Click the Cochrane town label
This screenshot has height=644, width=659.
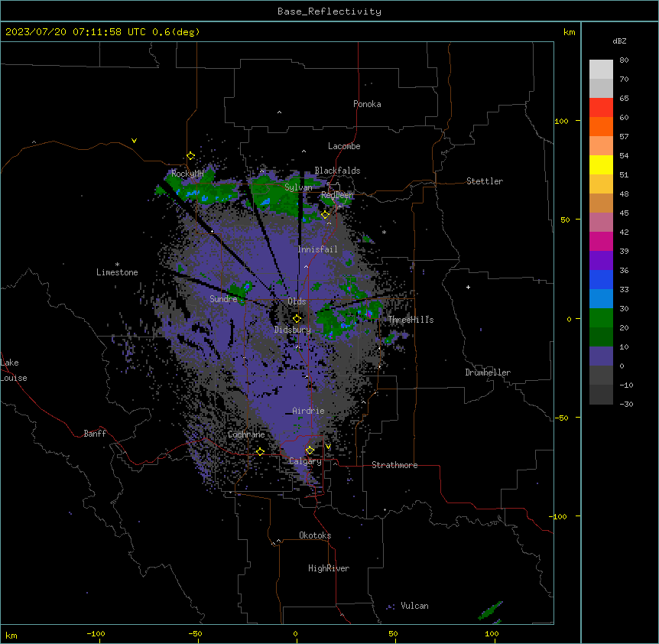click(246, 434)
